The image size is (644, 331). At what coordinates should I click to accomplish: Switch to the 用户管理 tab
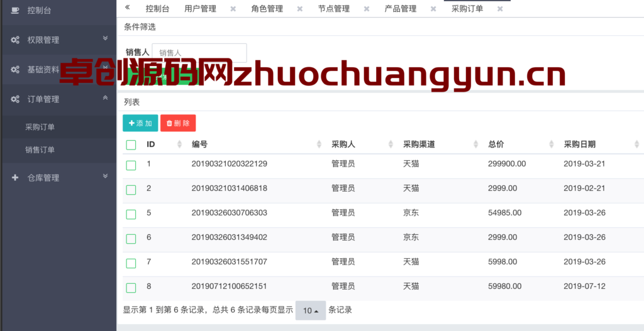(x=201, y=9)
